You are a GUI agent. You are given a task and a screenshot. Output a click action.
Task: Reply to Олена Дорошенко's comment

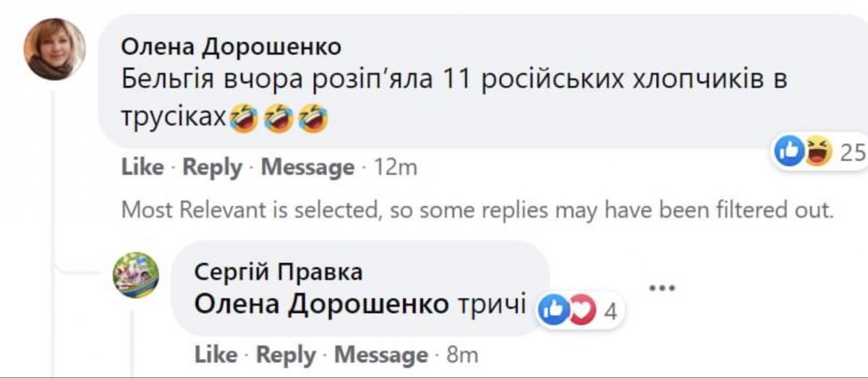[212, 167]
